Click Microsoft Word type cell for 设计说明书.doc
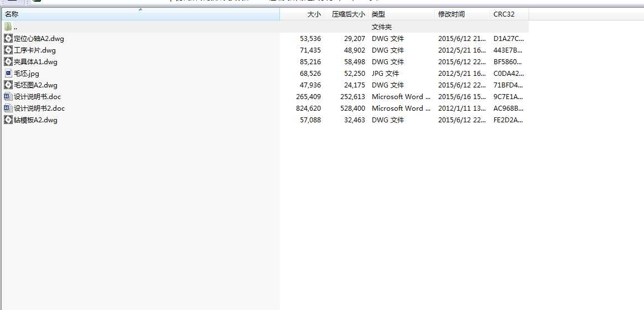This screenshot has width=644, height=310. (401, 97)
